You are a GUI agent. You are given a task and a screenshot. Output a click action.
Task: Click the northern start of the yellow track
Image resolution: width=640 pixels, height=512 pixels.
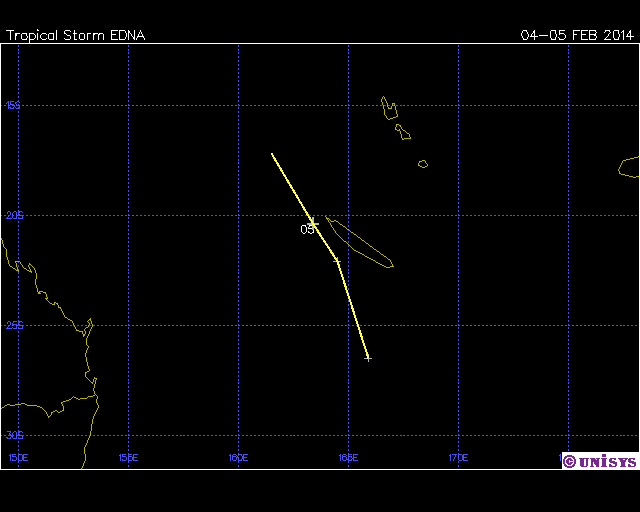tap(272, 154)
